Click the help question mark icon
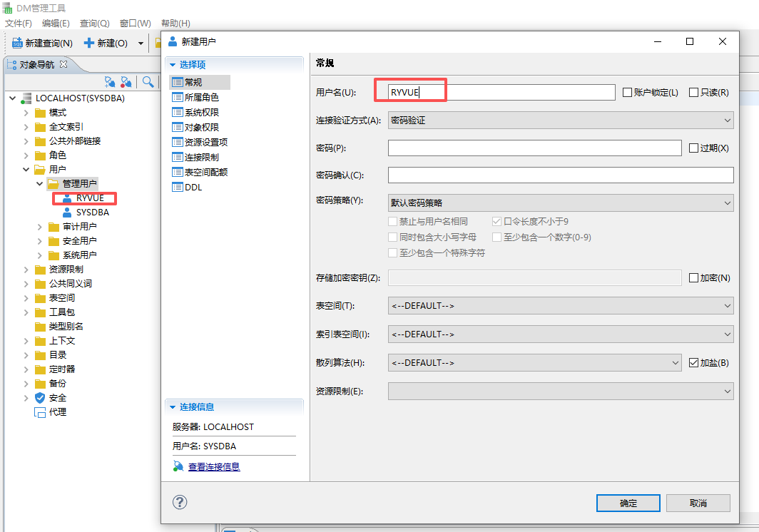This screenshot has width=759, height=532. click(180, 502)
